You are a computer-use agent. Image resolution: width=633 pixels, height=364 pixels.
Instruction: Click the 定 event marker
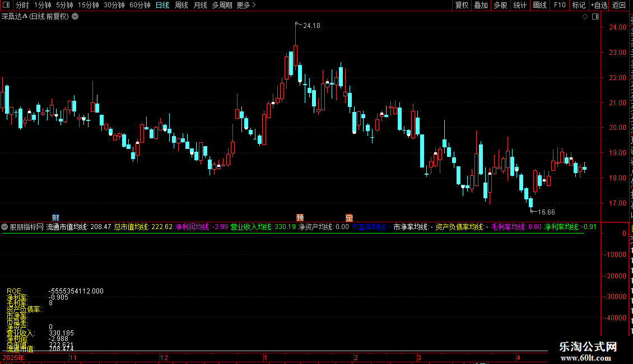coord(349,217)
